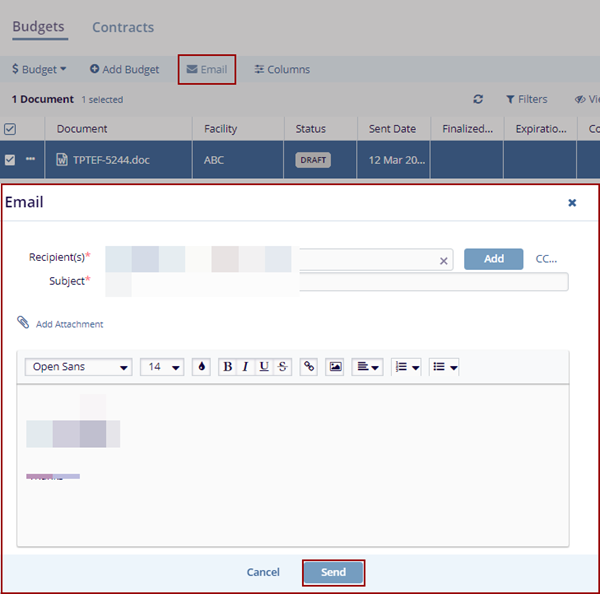Expand the font size 14 dropdown
Image resolution: width=600 pixels, height=594 pixels.
(x=161, y=367)
